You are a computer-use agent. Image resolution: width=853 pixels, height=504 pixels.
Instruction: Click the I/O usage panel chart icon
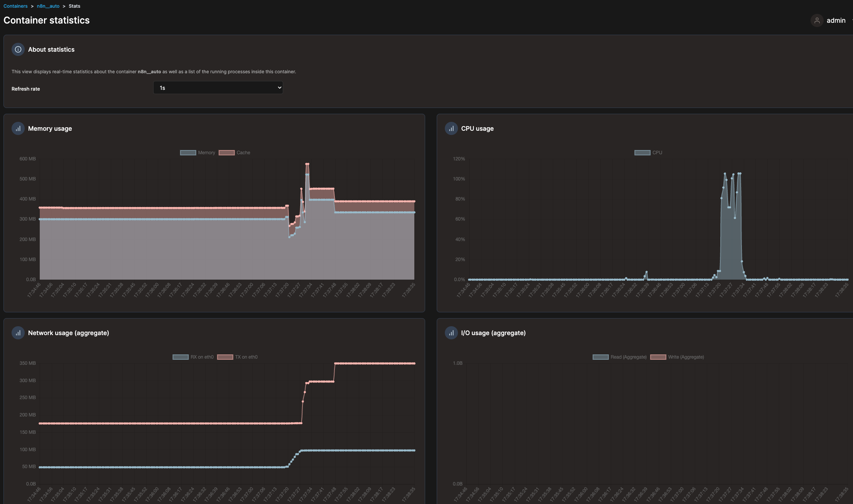451,332
